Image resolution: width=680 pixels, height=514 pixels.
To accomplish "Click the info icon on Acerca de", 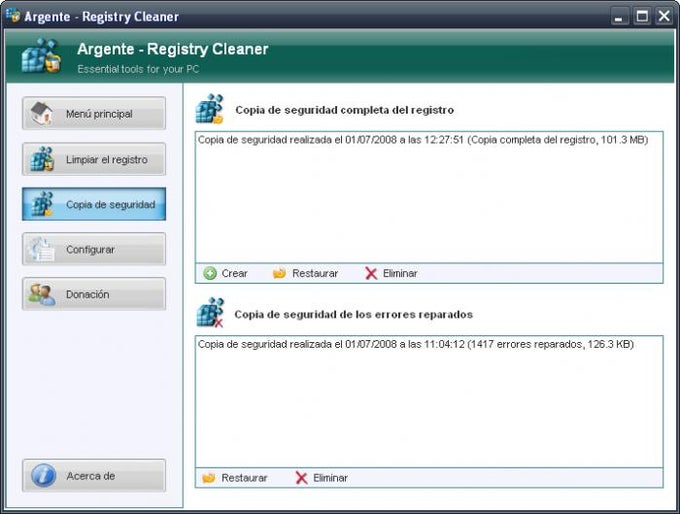I will click(x=43, y=475).
